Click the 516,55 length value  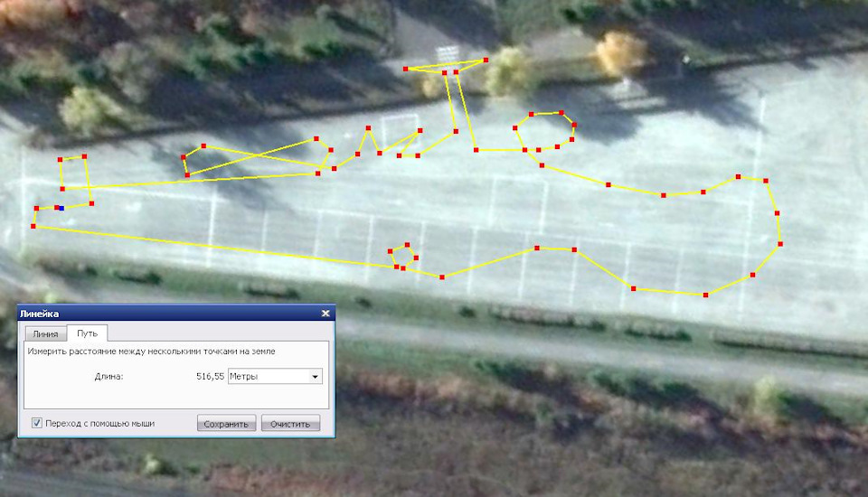point(210,376)
